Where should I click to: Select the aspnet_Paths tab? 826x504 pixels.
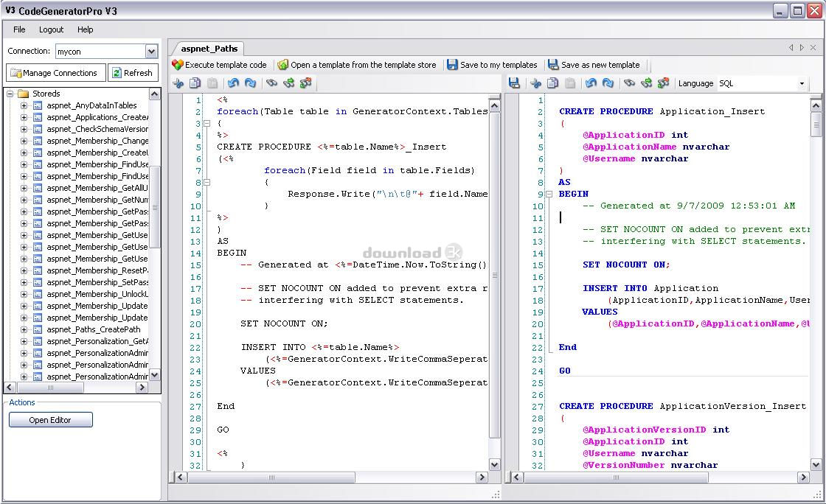tap(209, 49)
